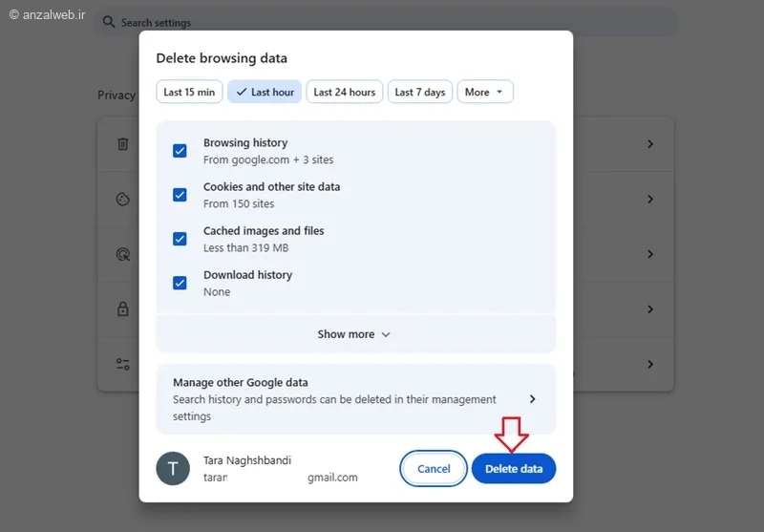Choose the Last 24 hours time range
Screen dimensions: 764x532
pos(345,92)
